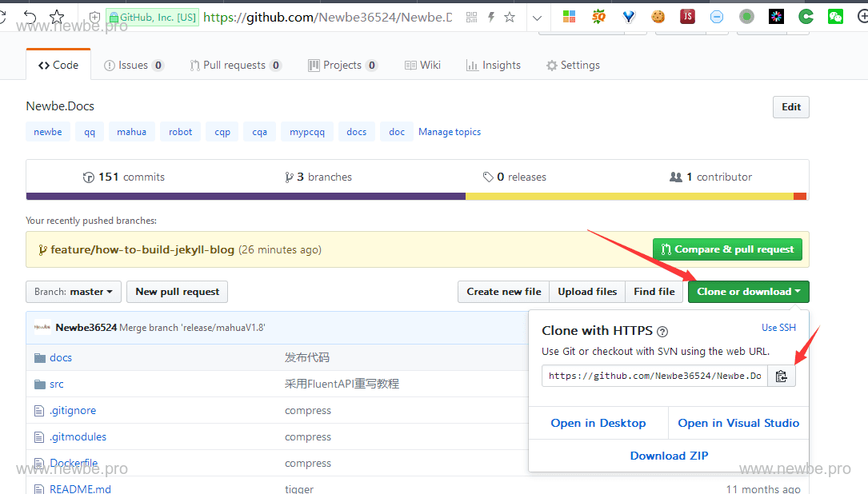Open the QR code icon in address bar
Image resolution: width=868 pixels, height=494 pixels.
[471, 17]
